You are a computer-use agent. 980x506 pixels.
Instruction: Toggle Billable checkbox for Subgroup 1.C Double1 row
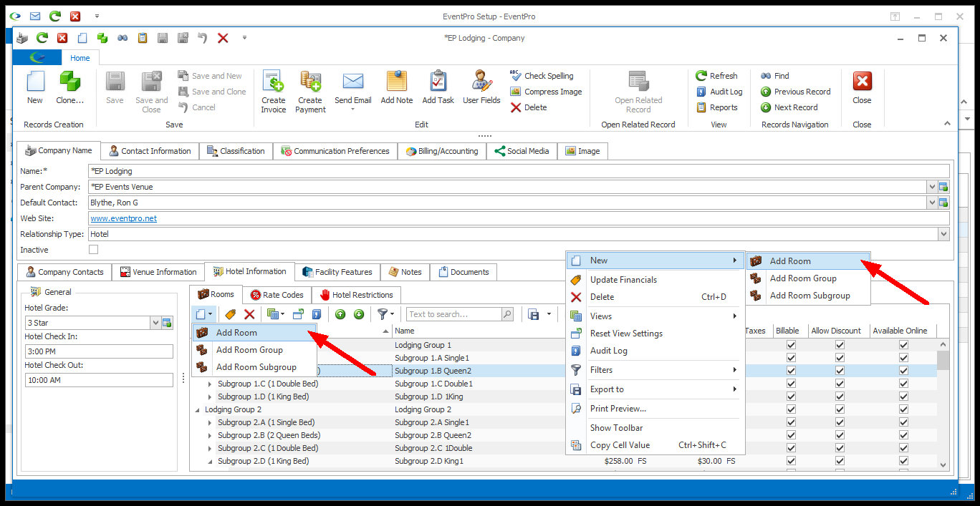click(791, 384)
